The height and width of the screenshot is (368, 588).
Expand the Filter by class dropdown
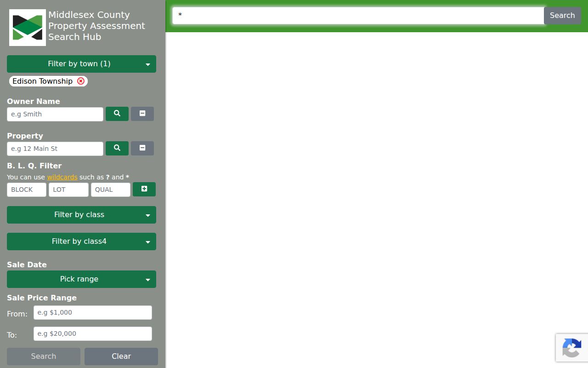(x=81, y=215)
